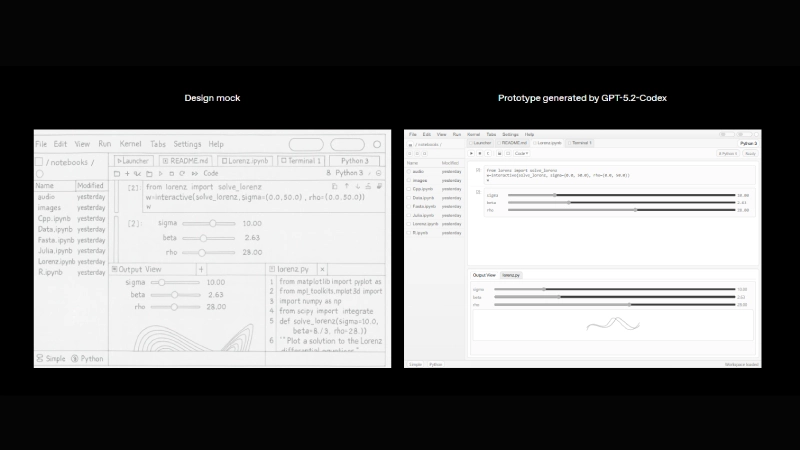Click the fast-forward run all icon in design mock
The width and height of the screenshot is (800, 450).
[x=195, y=174]
